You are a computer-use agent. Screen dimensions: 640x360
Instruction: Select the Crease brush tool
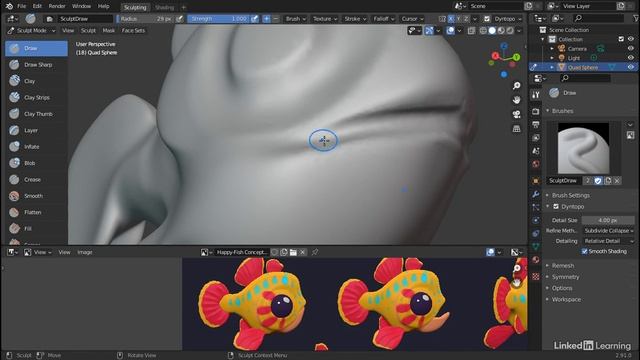coord(36,179)
